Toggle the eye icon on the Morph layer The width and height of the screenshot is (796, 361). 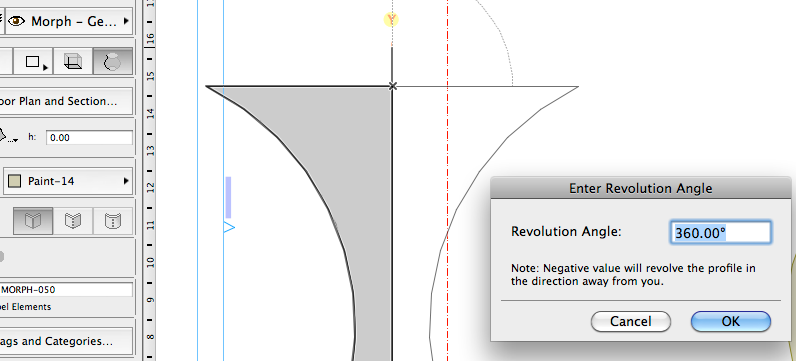pyautogui.click(x=16, y=21)
